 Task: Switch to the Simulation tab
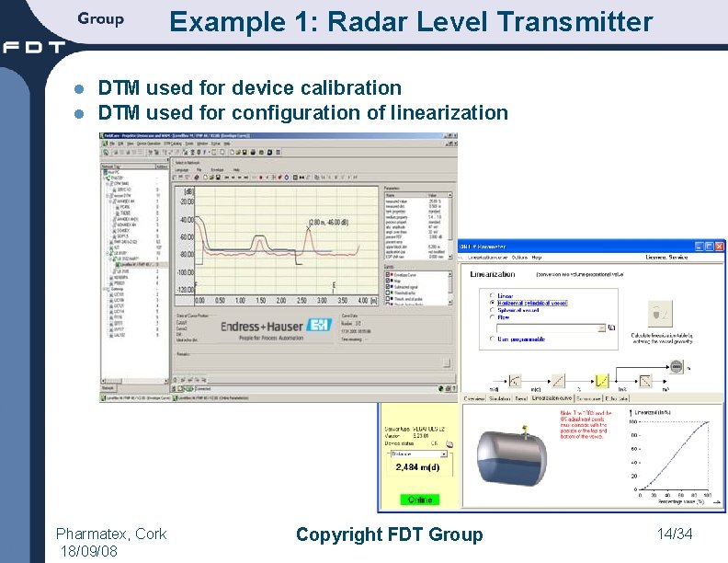pyautogui.click(x=499, y=398)
